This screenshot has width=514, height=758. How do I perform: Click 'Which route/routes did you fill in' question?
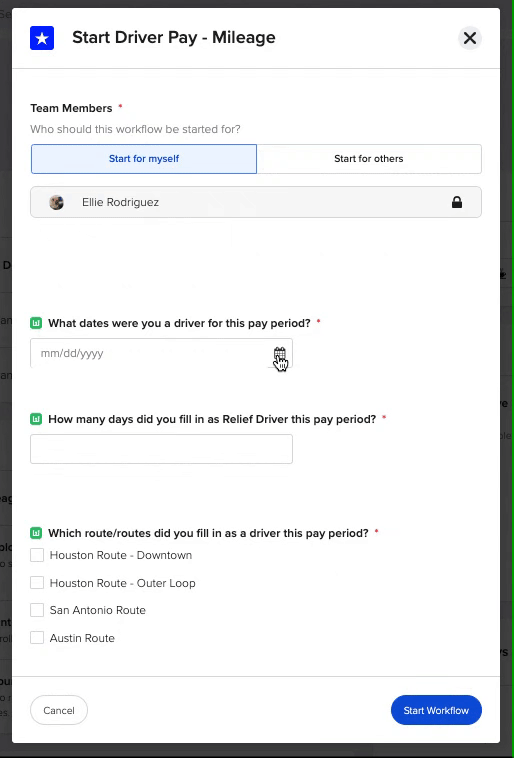click(x=208, y=533)
